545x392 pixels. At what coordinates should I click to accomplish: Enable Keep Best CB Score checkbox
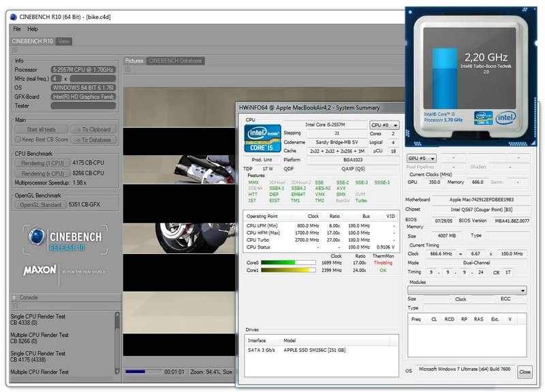coord(16,140)
